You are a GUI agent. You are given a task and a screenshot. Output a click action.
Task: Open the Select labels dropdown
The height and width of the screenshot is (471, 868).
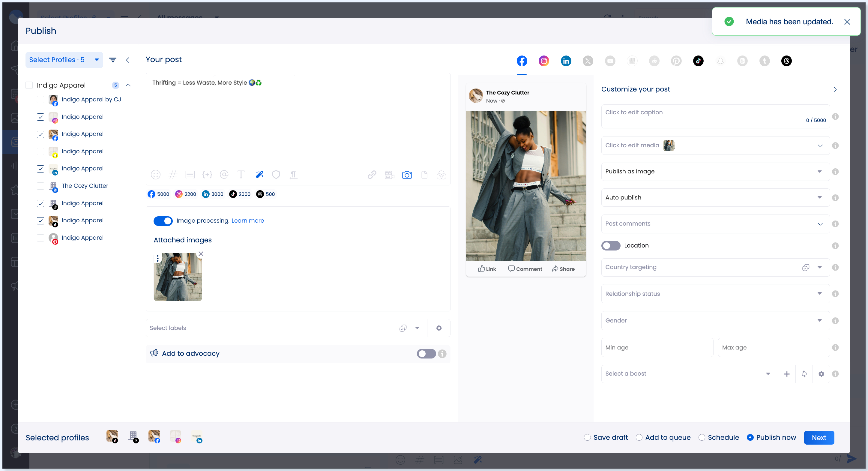click(x=286, y=328)
